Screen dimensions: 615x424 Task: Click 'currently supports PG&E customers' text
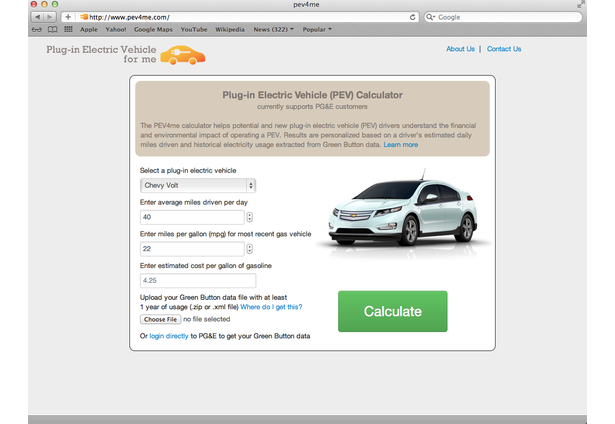click(x=312, y=107)
